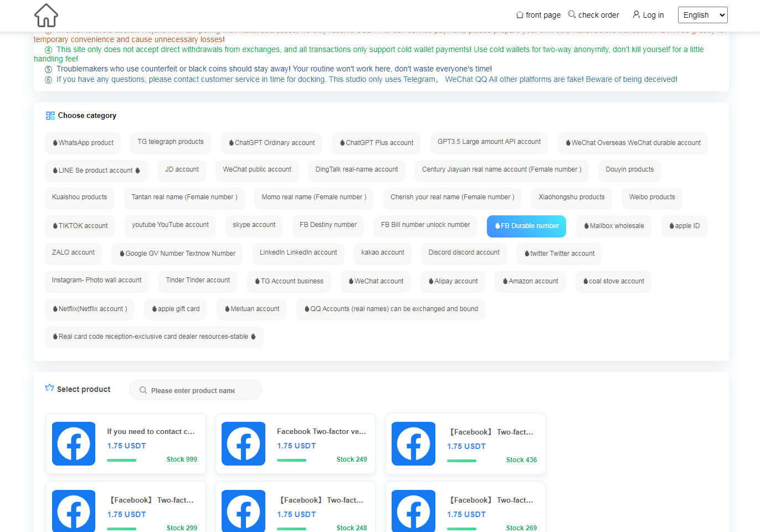The height and width of the screenshot is (532, 760).
Task: Switch to the Mailbox wholesale category
Action: (x=614, y=226)
